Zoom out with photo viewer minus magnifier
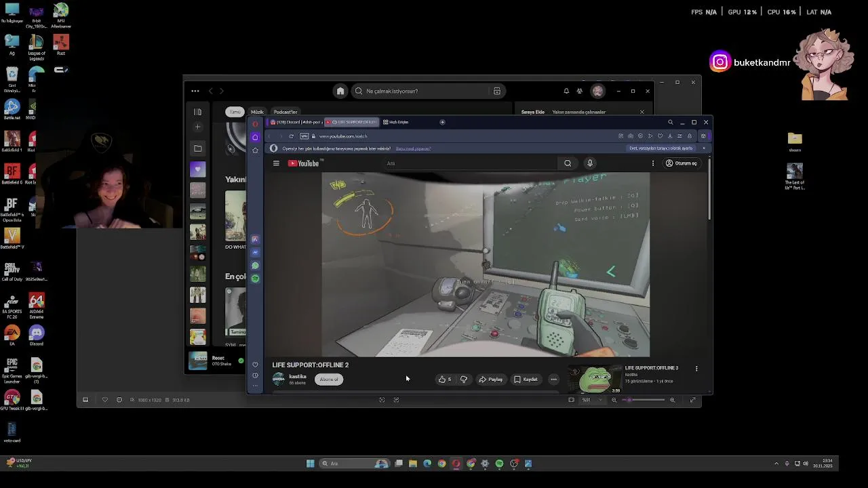Image resolution: width=868 pixels, height=488 pixels. point(614,400)
